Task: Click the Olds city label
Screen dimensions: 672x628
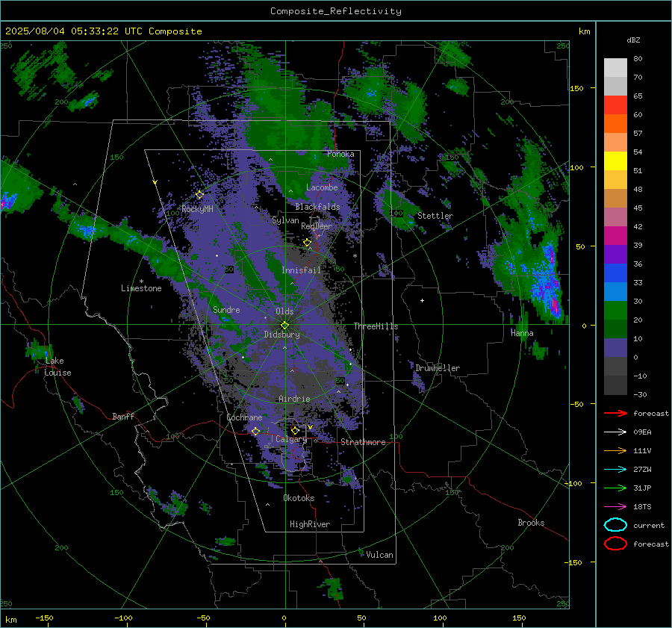Action: [x=284, y=311]
